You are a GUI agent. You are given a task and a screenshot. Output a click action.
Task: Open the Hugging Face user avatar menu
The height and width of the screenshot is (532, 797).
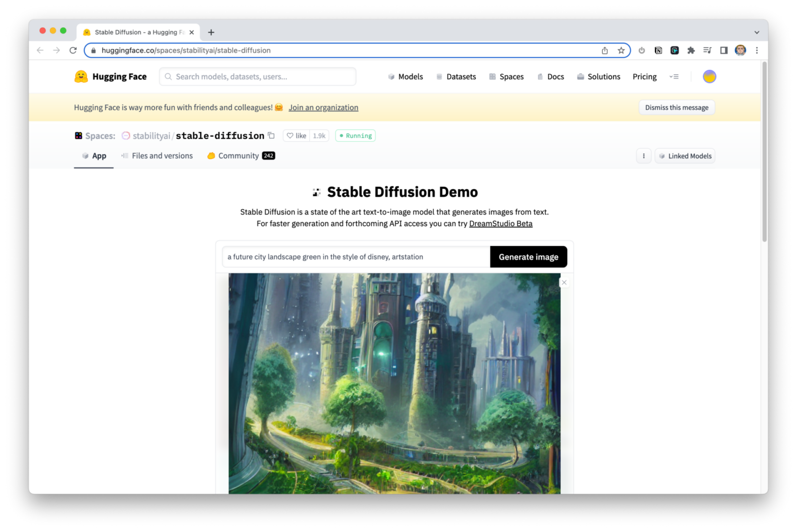pos(709,76)
